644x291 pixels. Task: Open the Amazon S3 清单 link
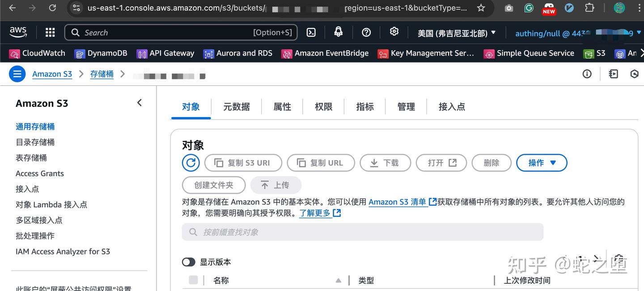[398, 202]
